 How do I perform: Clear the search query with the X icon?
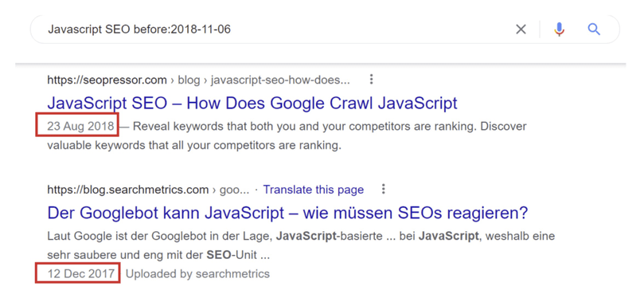click(x=521, y=29)
